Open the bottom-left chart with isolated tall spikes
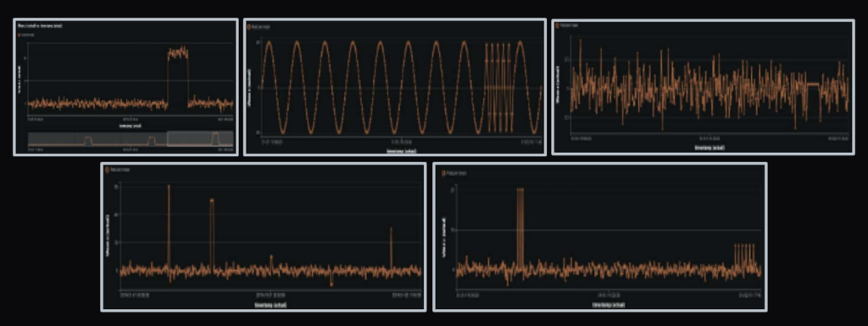 264,237
